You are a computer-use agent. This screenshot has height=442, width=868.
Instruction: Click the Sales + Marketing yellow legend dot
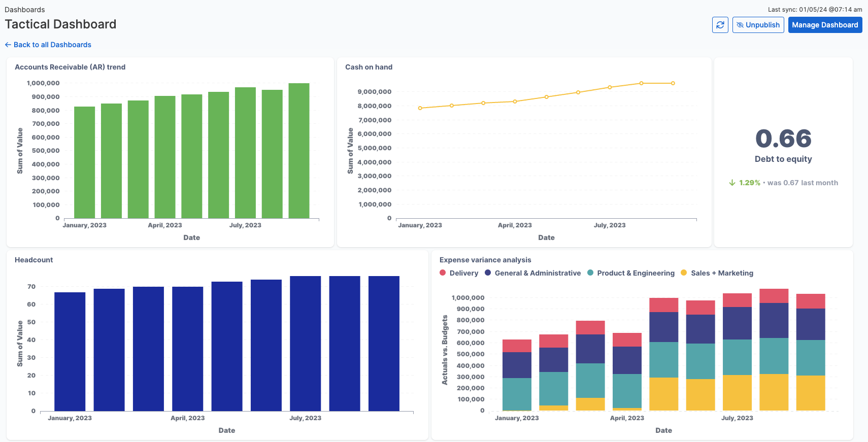point(684,273)
